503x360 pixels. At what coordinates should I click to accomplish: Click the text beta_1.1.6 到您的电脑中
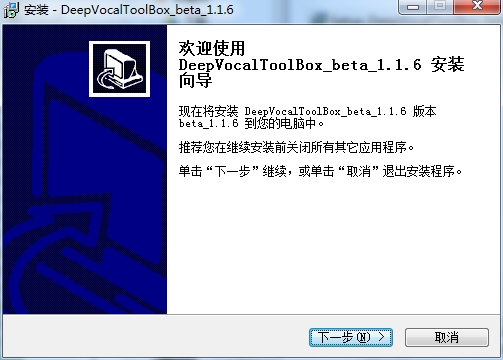tap(251, 123)
